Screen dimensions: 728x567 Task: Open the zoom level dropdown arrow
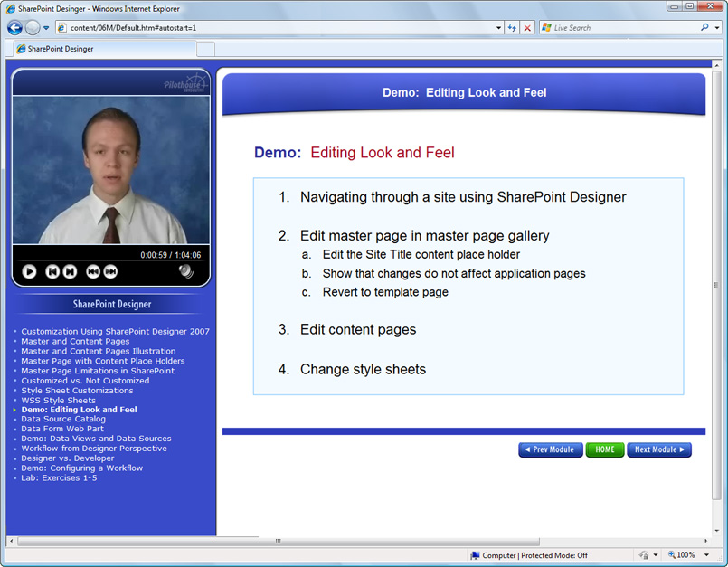point(706,555)
